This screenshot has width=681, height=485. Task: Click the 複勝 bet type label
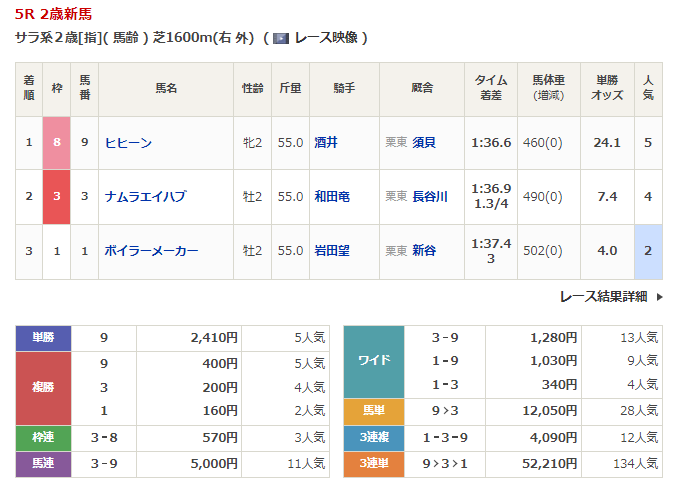[x=43, y=388]
